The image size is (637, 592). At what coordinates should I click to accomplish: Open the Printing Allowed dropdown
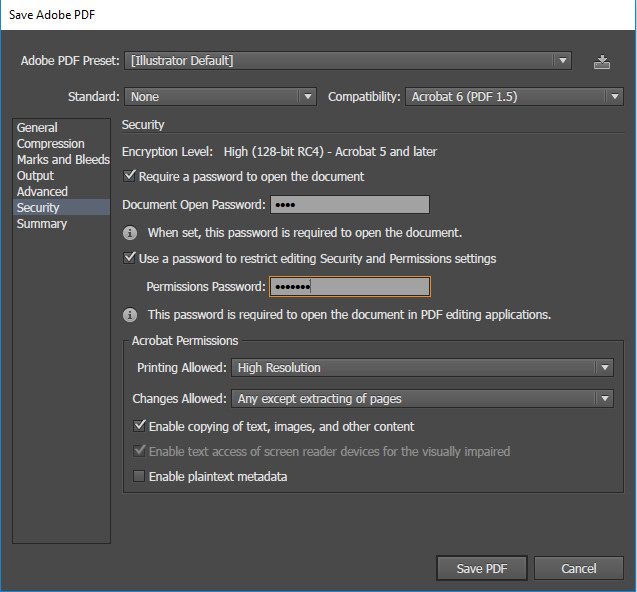[422, 368]
